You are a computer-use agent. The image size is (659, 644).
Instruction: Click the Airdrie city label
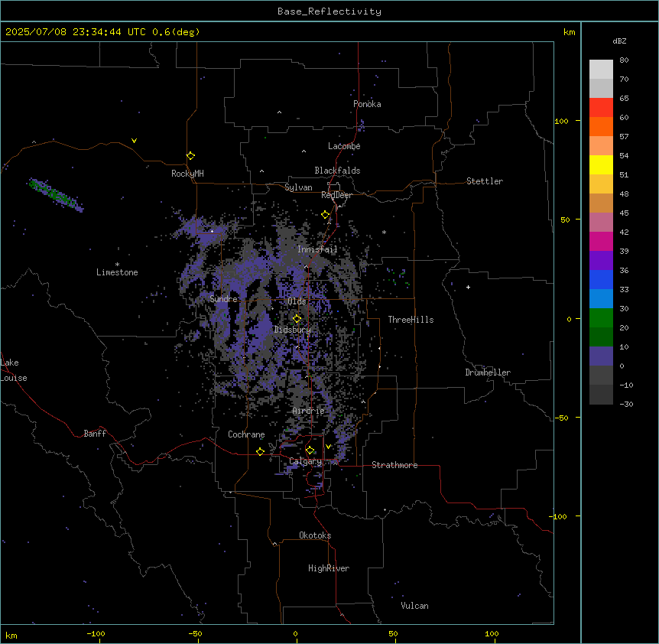(x=308, y=411)
